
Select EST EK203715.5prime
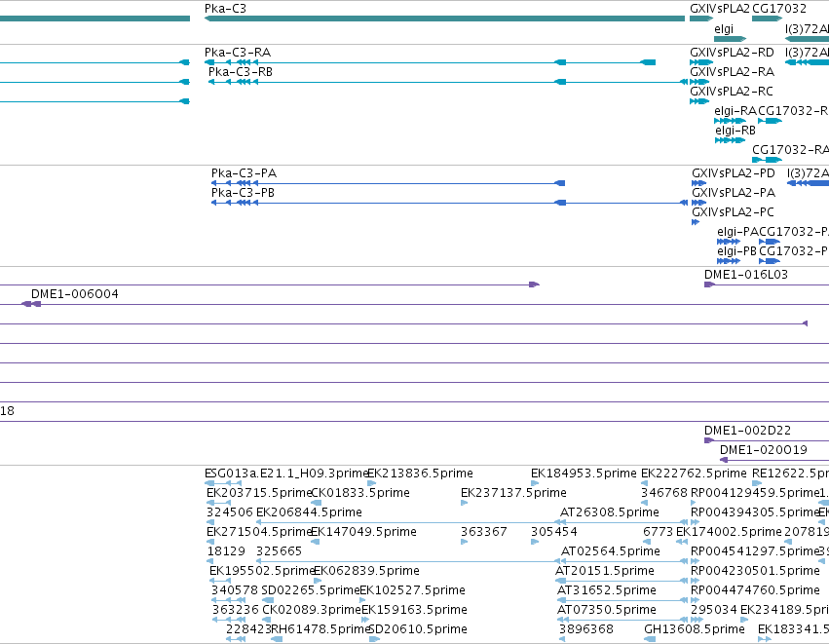(259, 493)
